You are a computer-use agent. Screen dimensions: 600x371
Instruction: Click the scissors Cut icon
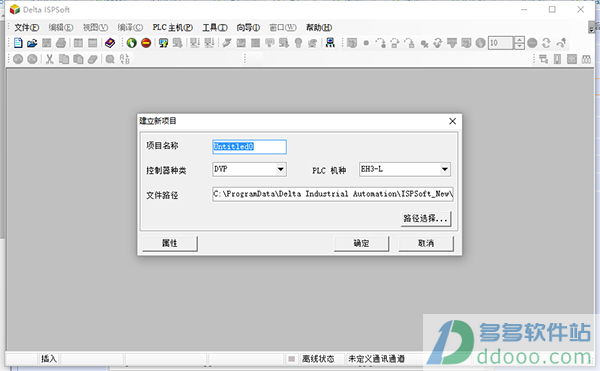(x=49, y=59)
